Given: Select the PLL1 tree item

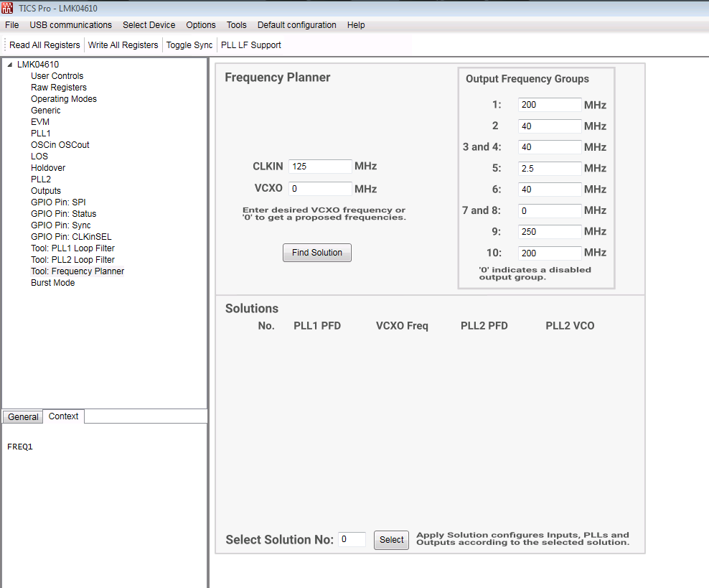Looking at the screenshot, I should tap(41, 134).
